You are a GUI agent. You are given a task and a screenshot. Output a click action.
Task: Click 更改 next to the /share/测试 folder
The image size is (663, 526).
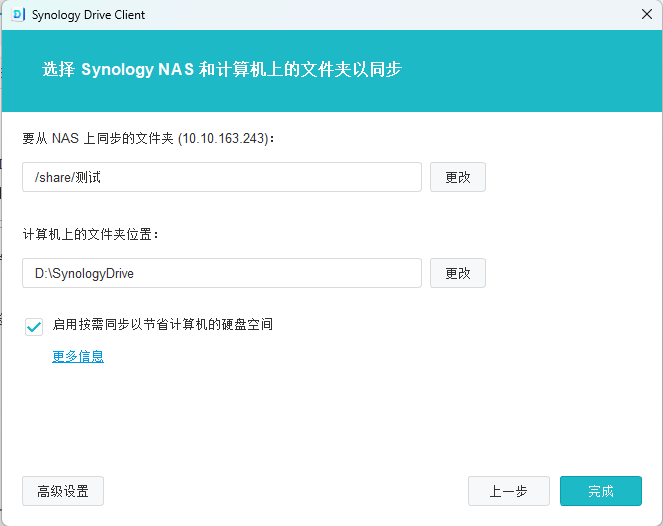coord(458,177)
